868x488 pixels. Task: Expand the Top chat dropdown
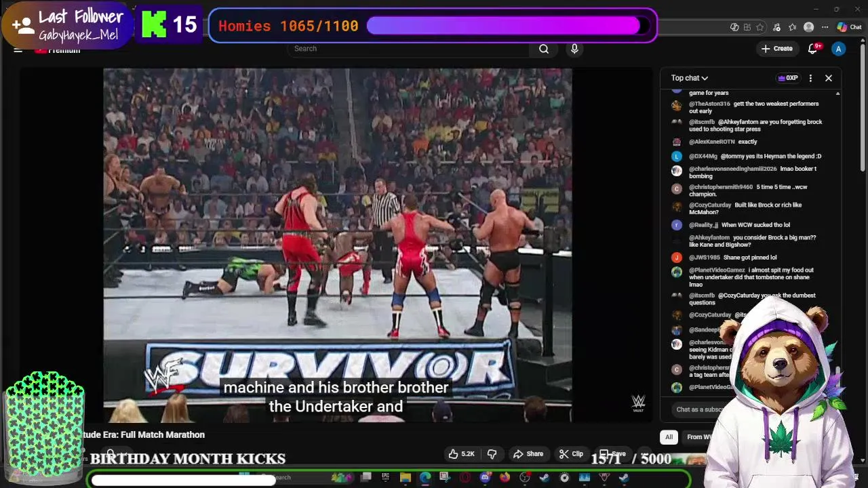[x=690, y=78]
